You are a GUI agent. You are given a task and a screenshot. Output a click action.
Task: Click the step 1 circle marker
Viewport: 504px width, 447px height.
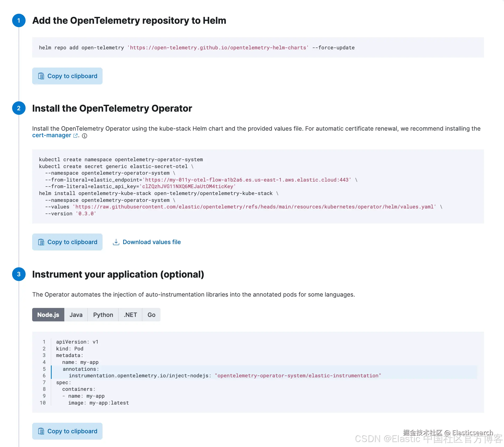(x=19, y=21)
